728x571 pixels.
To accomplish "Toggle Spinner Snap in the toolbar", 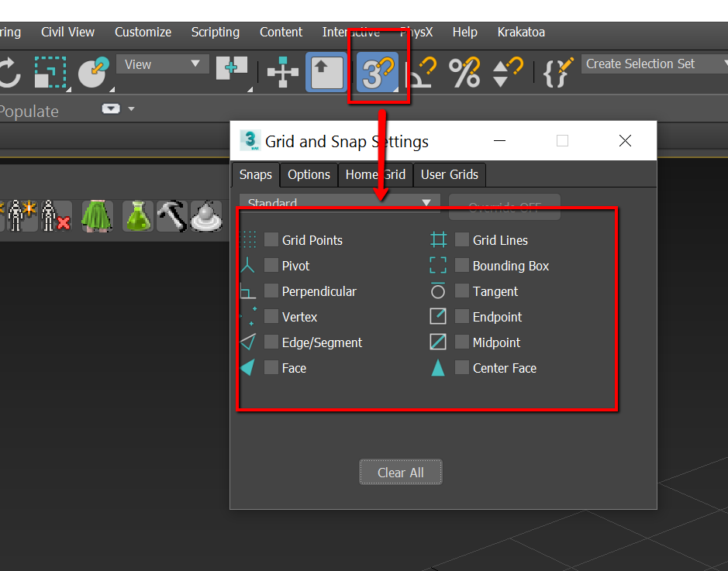I will (507, 72).
